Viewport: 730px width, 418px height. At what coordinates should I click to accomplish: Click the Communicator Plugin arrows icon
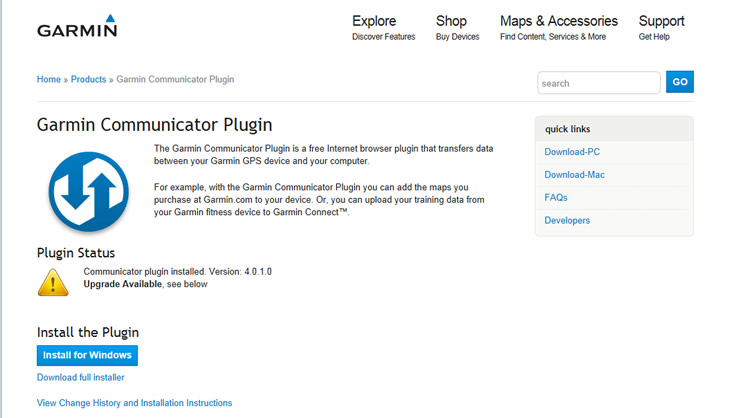(88, 192)
